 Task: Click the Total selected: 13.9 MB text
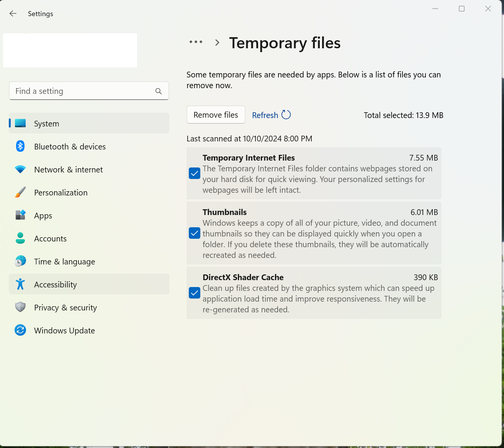(x=404, y=115)
